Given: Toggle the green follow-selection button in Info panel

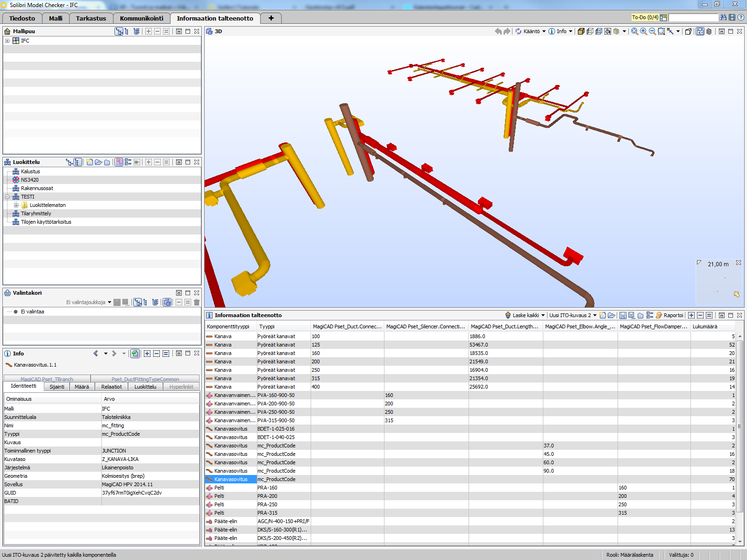Looking at the screenshot, I should coord(135,354).
